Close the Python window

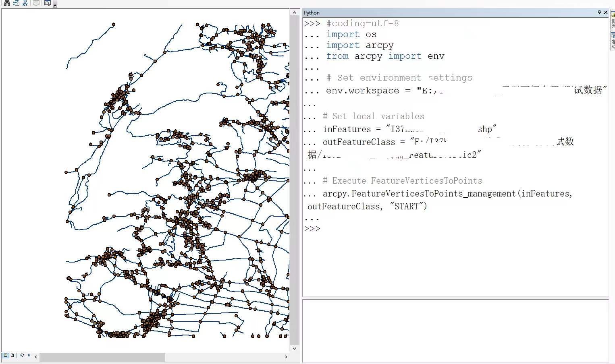(x=606, y=12)
